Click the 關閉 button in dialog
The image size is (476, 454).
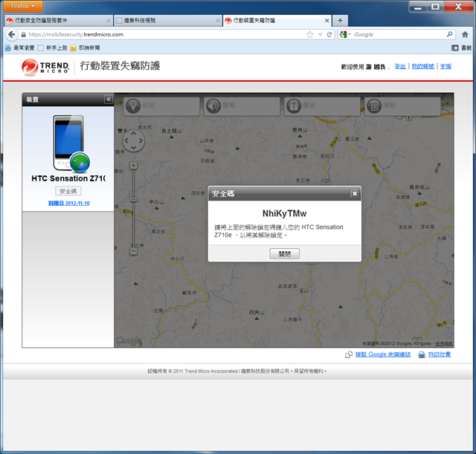(x=284, y=254)
